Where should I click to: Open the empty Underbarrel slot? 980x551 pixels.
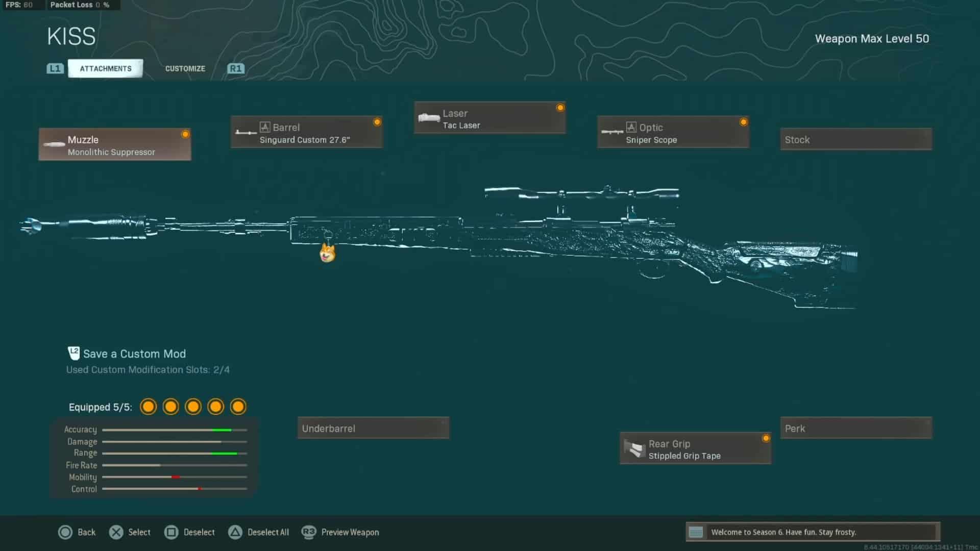373,428
